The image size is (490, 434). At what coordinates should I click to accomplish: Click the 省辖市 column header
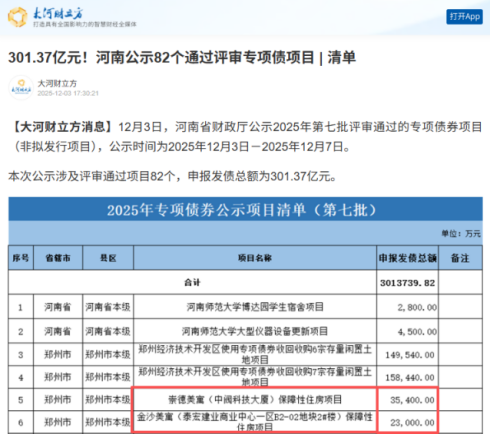(58, 258)
